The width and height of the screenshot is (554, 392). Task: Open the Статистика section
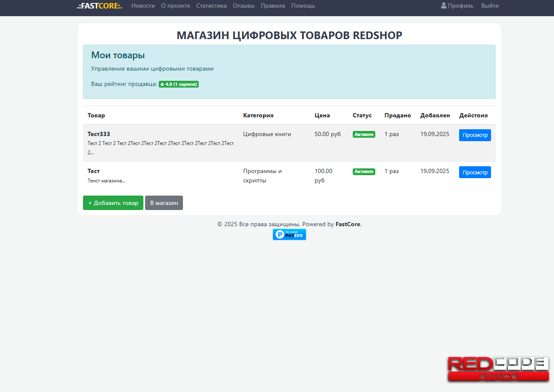point(211,6)
